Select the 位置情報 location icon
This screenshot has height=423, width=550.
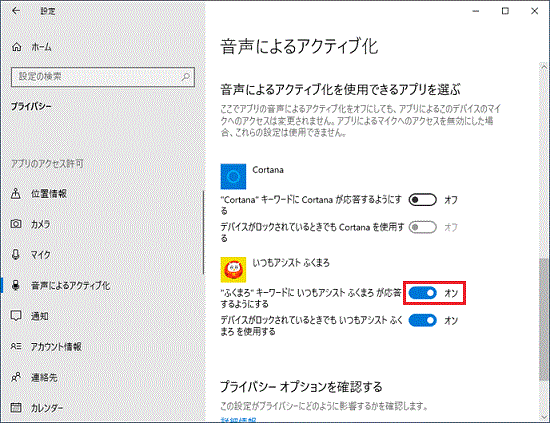(16, 193)
